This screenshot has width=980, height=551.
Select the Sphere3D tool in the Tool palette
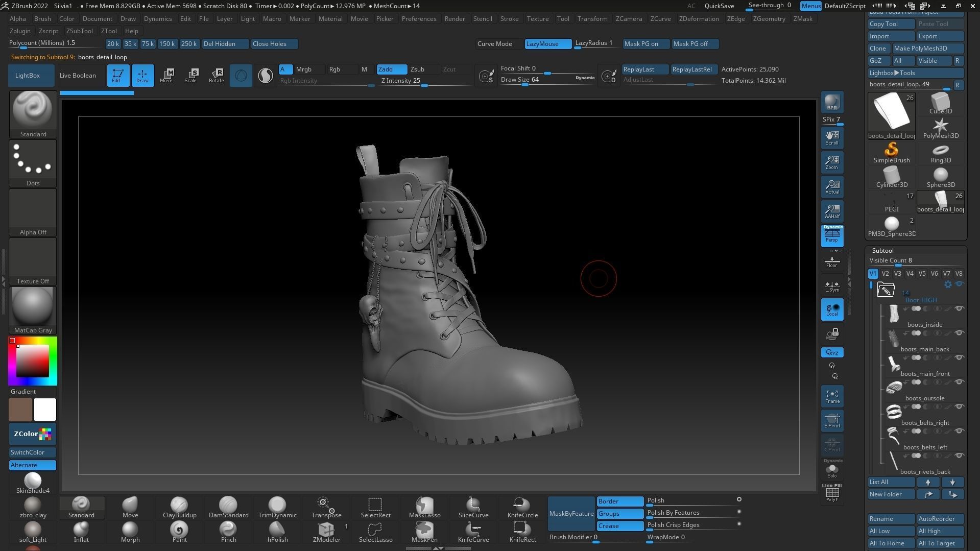coord(940,176)
